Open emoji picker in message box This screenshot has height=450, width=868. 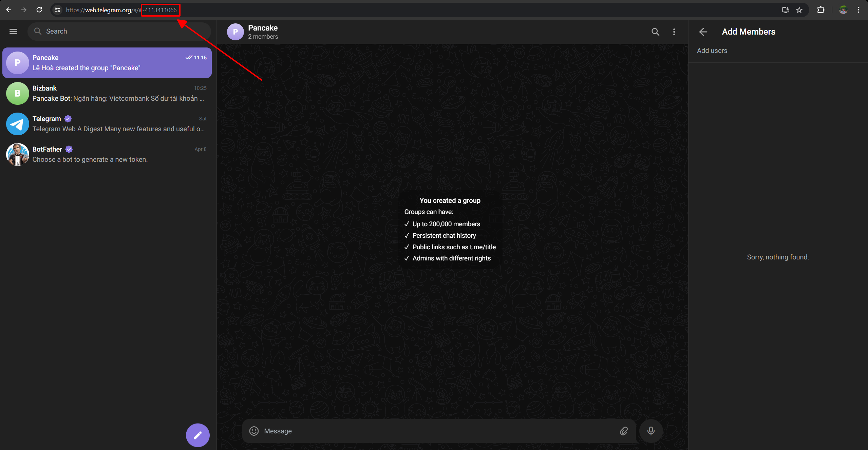(254, 431)
